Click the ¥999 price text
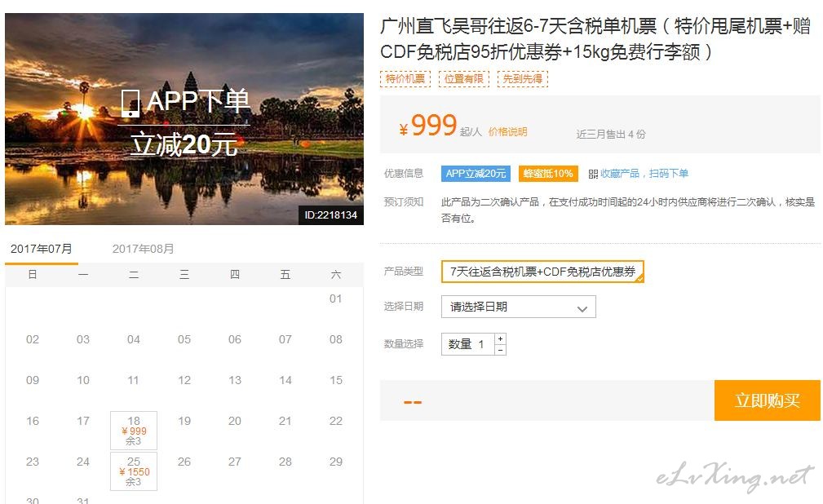 coord(428,126)
